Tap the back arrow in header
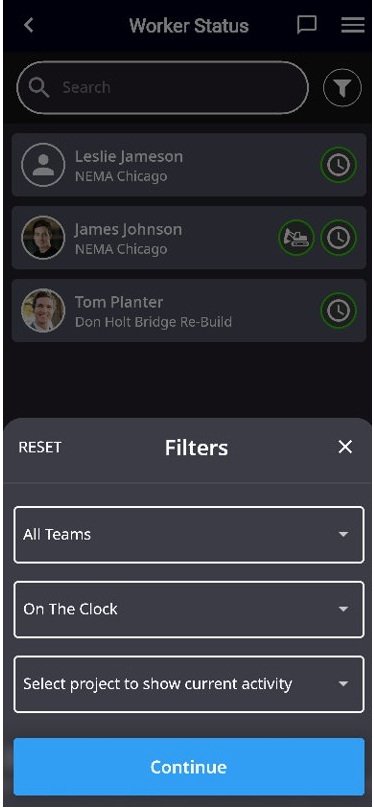 (29, 25)
